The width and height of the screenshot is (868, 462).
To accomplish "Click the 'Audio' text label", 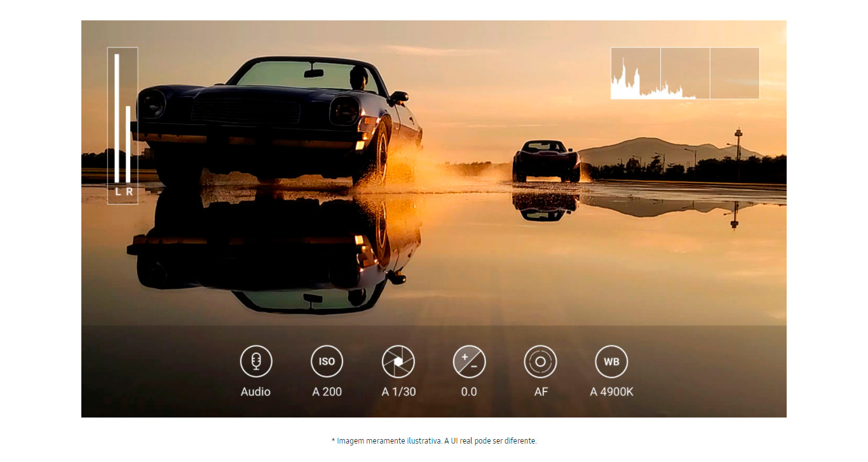I will point(255,391).
